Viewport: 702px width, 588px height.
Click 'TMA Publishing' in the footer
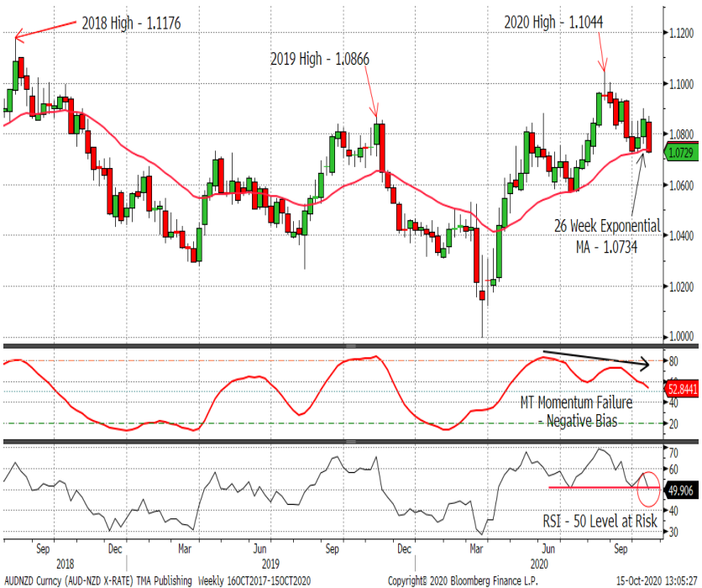tap(164, 580)
